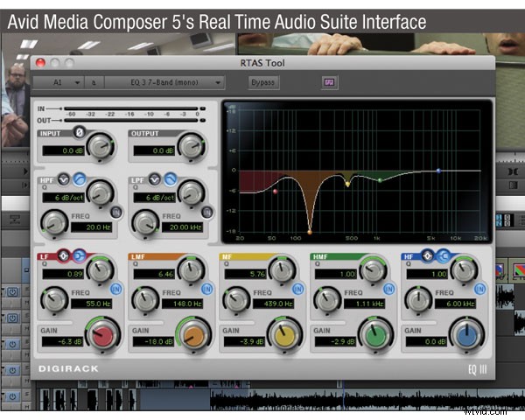
Task: Click the LF Q knob
Action: 100,270
